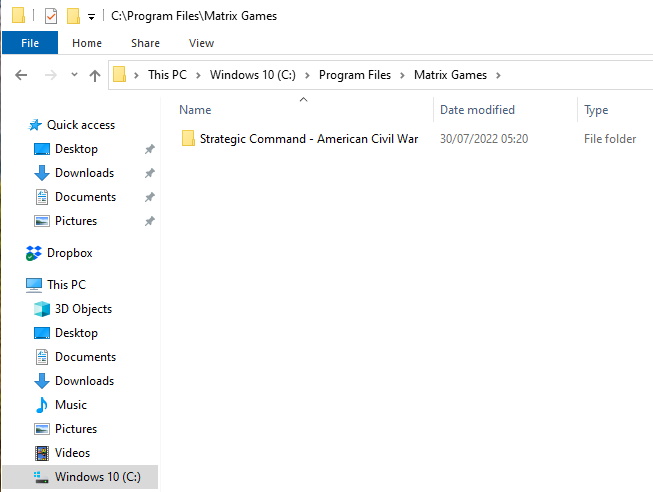This screenshot has height=492, width=653.
Task: Click the 3D Objects cube icon
Action: point(42,309)
